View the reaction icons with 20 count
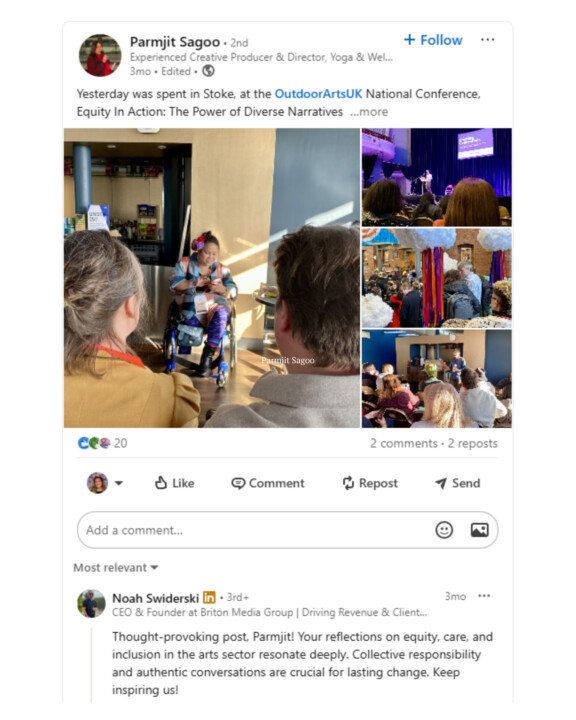Viewport: 576px width, 720px height. click(102, 443)
